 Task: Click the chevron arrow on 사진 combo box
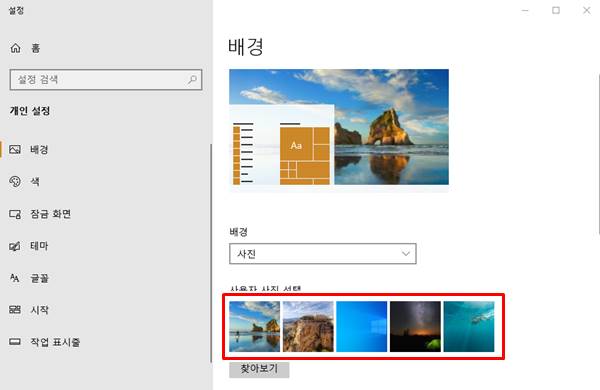coord(406,254)
